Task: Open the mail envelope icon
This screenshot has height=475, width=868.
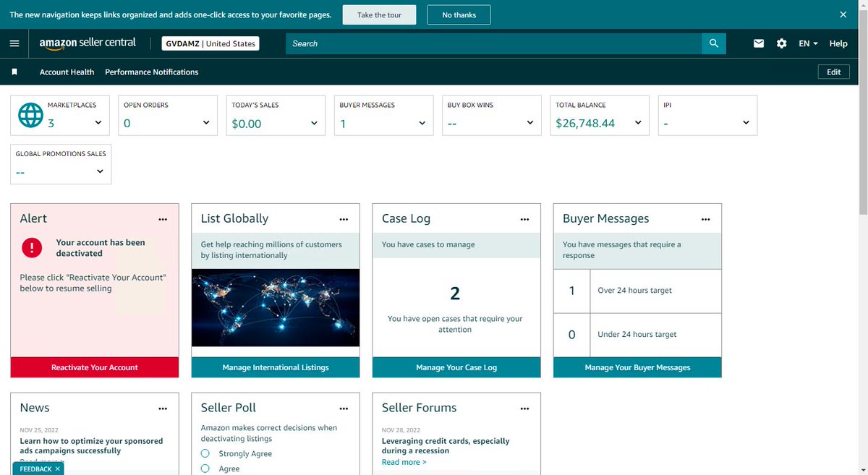Action: (759, 43)
